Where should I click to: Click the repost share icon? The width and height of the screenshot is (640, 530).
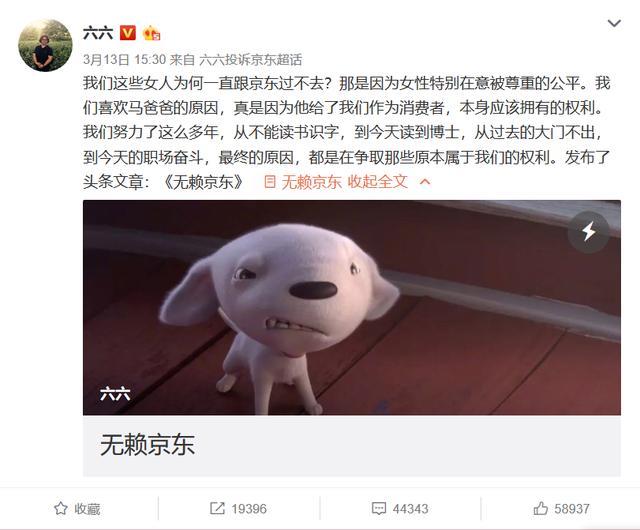(x=217, y=508)
